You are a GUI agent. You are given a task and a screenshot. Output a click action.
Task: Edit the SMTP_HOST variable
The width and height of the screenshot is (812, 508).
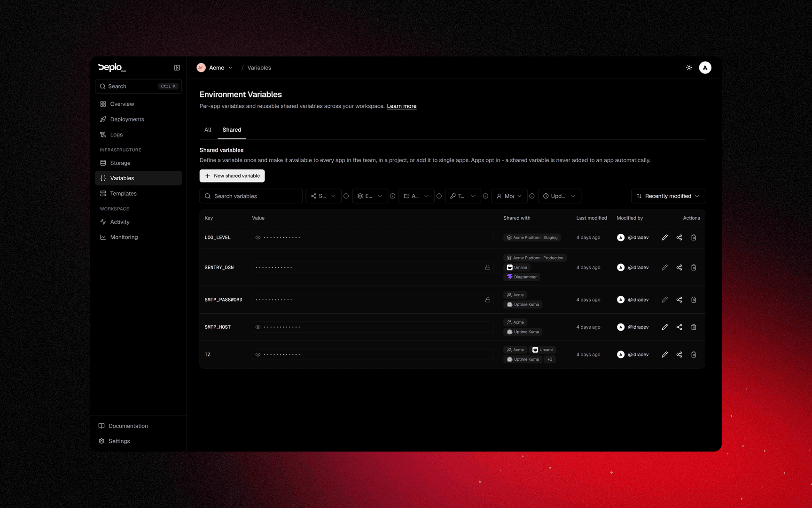(x=664, y=327)
